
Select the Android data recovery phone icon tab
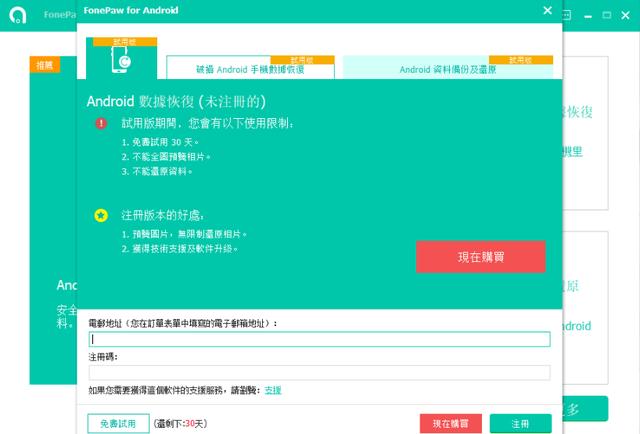(x=121, y=58)
